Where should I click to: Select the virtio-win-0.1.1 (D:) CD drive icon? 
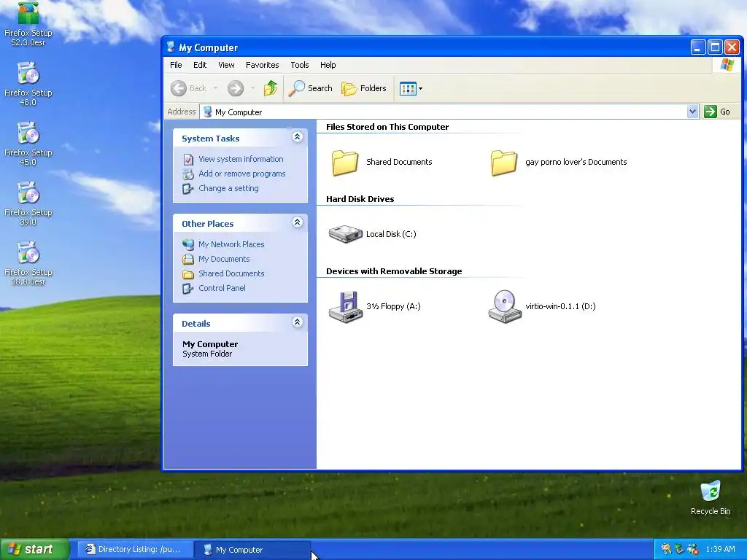click(505, 307)
